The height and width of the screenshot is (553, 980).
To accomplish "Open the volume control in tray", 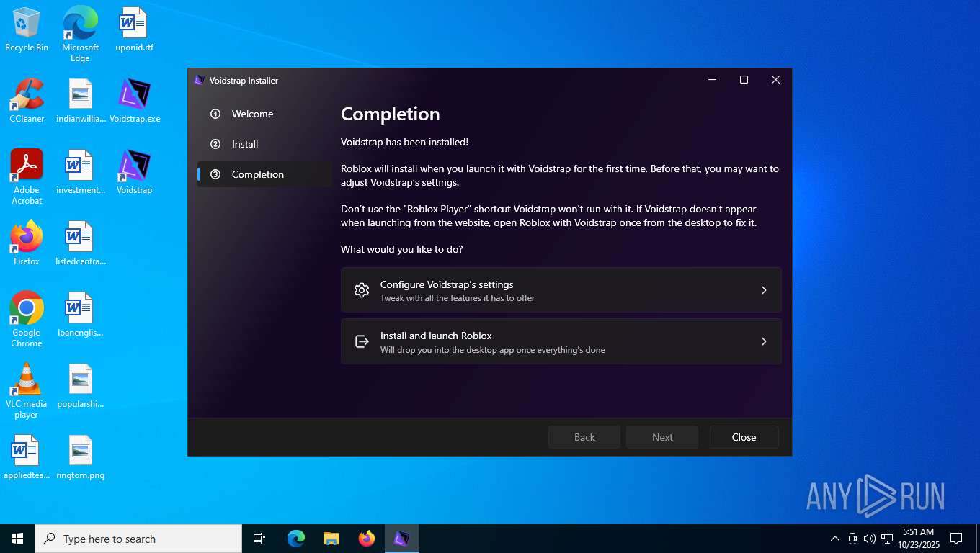I will tap(870, 539).
